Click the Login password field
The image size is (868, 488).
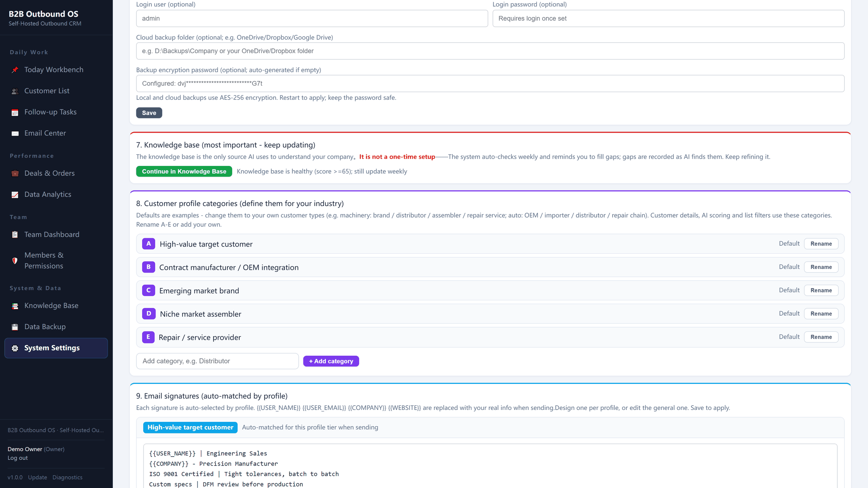[x=668, y=18]
